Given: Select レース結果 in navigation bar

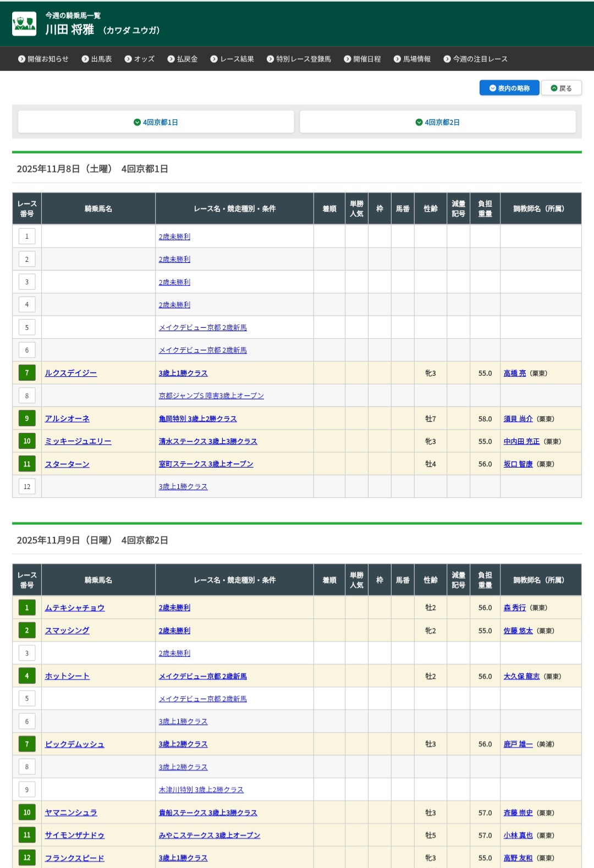Looking at the screenshot, I should tap(232, 59).
